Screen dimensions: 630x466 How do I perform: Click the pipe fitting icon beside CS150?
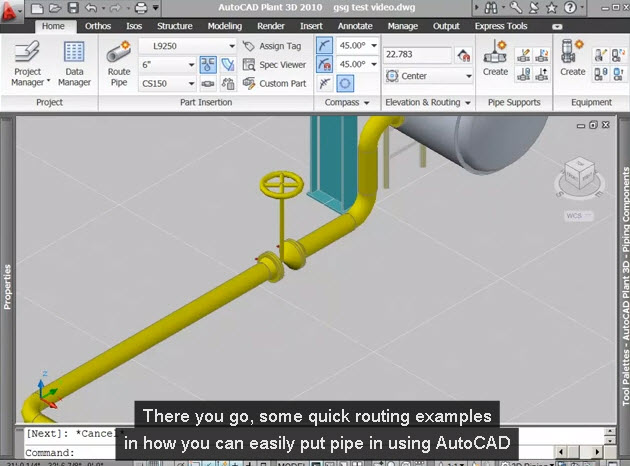[x=208, y=84]
